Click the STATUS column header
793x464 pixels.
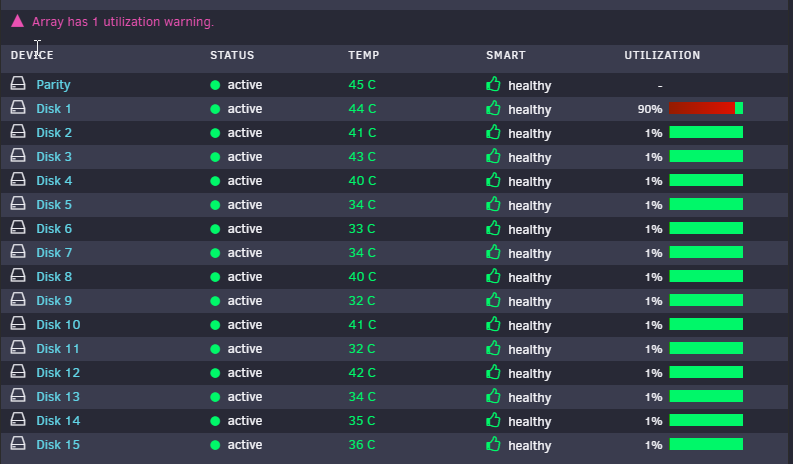(x=232, y=55)
